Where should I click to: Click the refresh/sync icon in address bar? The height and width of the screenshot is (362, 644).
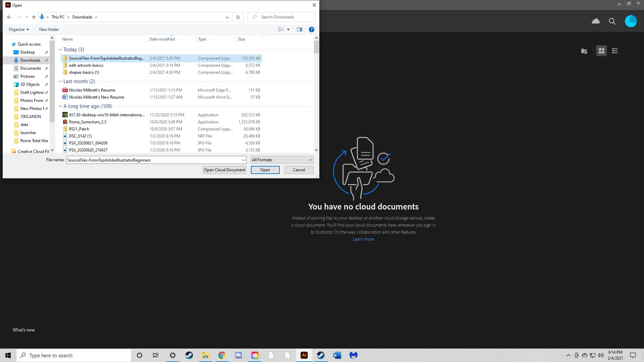click(x=238, y=17)
